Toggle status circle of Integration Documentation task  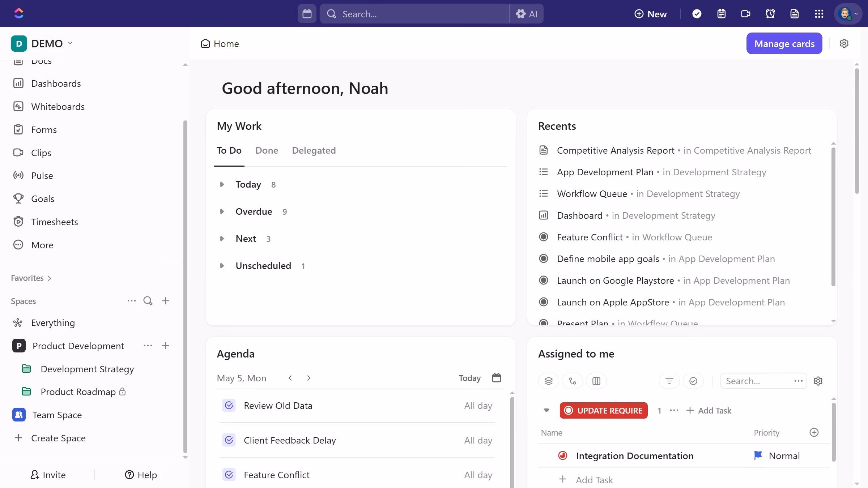(563, 456)
